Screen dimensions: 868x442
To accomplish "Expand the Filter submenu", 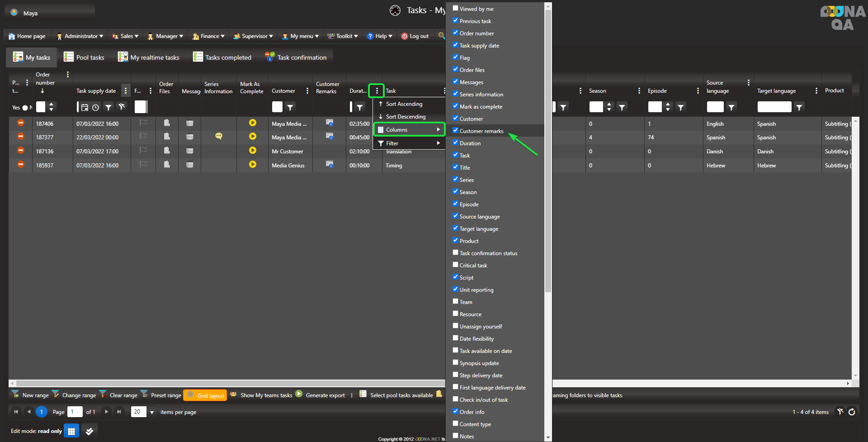I will 409,143.
